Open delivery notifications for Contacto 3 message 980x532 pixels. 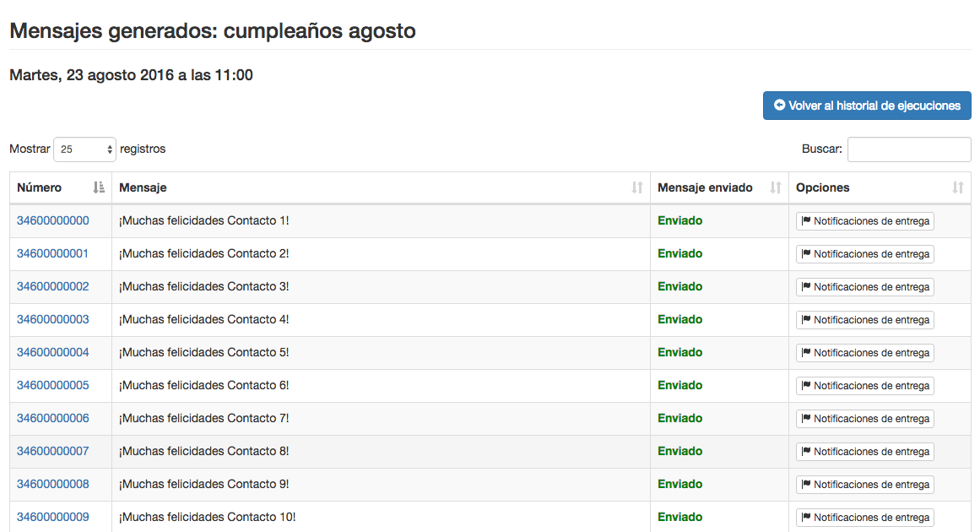(x=865, y=287)
